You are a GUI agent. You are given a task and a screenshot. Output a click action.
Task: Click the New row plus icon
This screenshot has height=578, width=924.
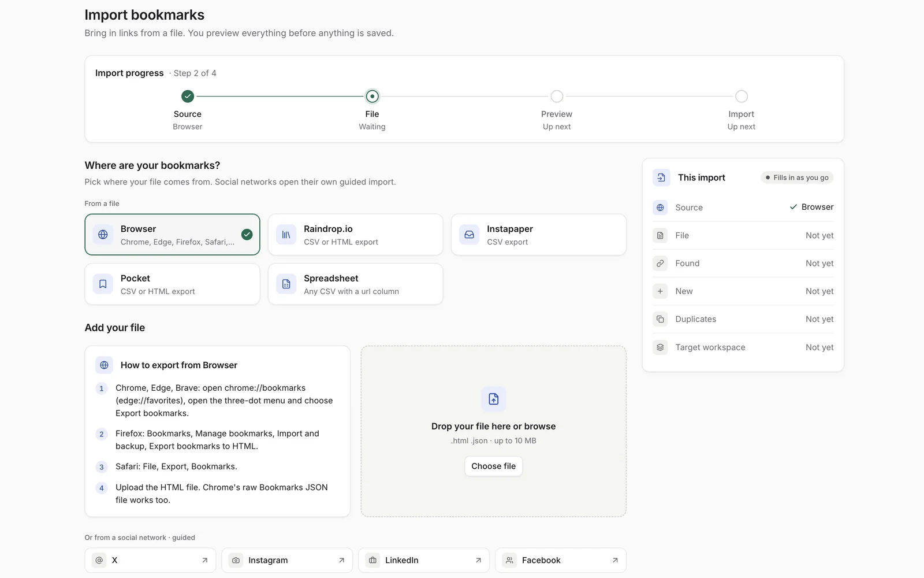pyautogui.click(x=660, y=291)
